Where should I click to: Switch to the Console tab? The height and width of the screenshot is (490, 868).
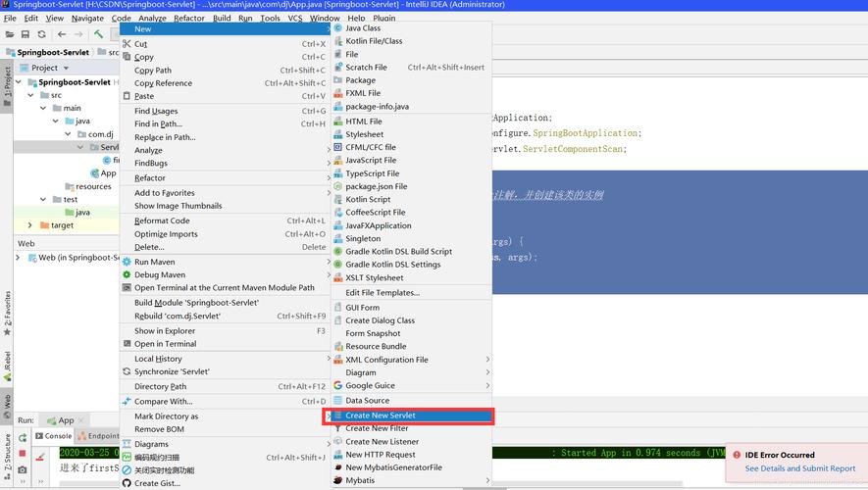tap(54, 436)
